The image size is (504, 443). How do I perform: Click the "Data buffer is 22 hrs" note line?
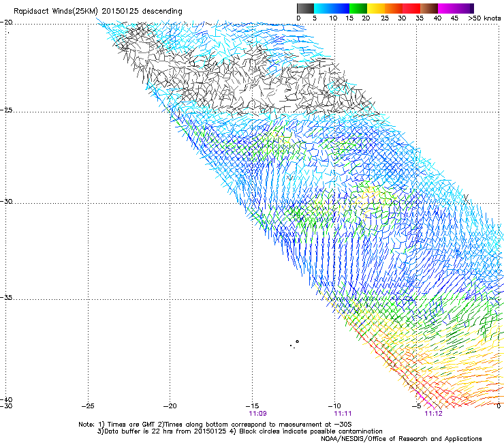tap(240, 431)
